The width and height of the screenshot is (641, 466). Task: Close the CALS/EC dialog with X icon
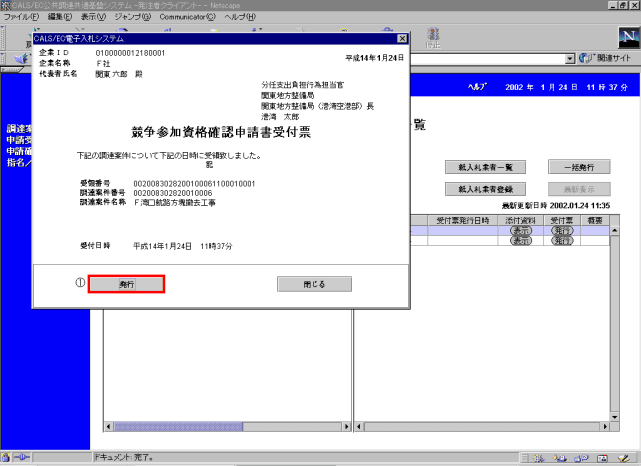pyautogui.click(x=402, y=38)
